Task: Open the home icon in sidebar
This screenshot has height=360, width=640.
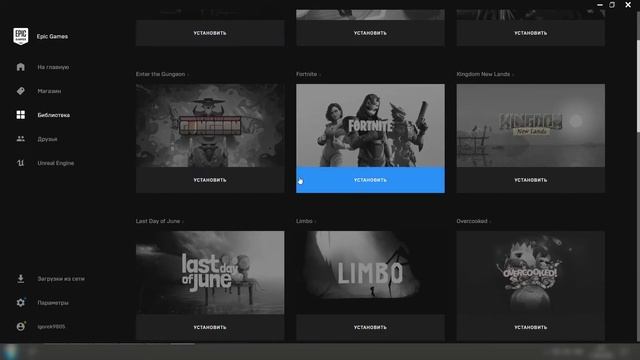Action: click(x=20, y=67)
